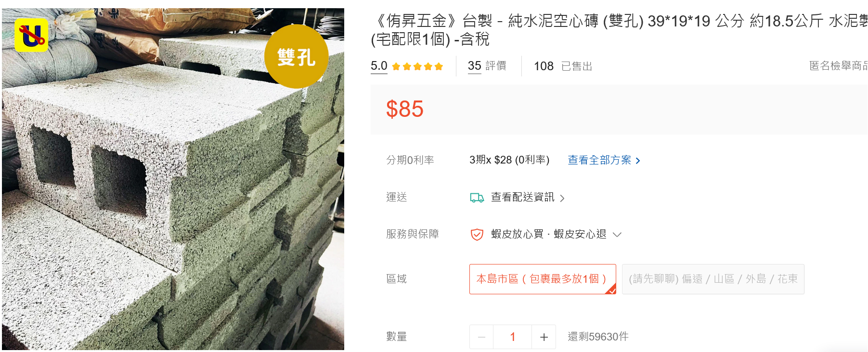Image resolution: width=868 pixels, height=352 pixels.
Task: Click the 35 評價 reviews count
Action: pyautogui.click(x=487, y=66)
